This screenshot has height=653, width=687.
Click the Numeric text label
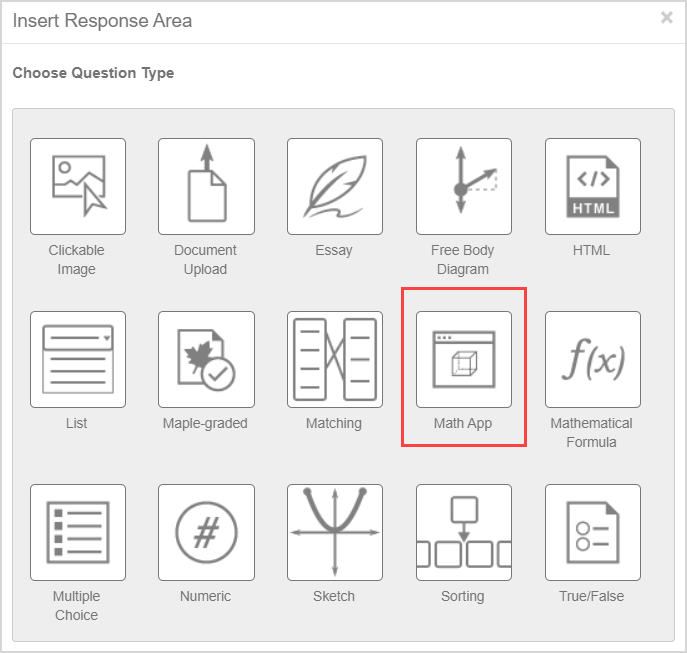(x=206, y=596)
